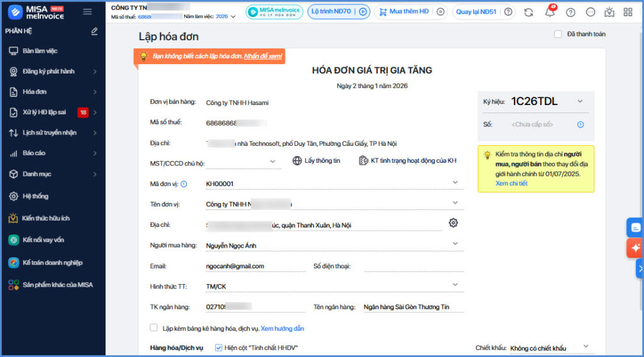Image resolution: width=644 pixels, height=357 pixels.
Task: Click KT tình trạng hoạt động của KH
Action: click(408, 160)
